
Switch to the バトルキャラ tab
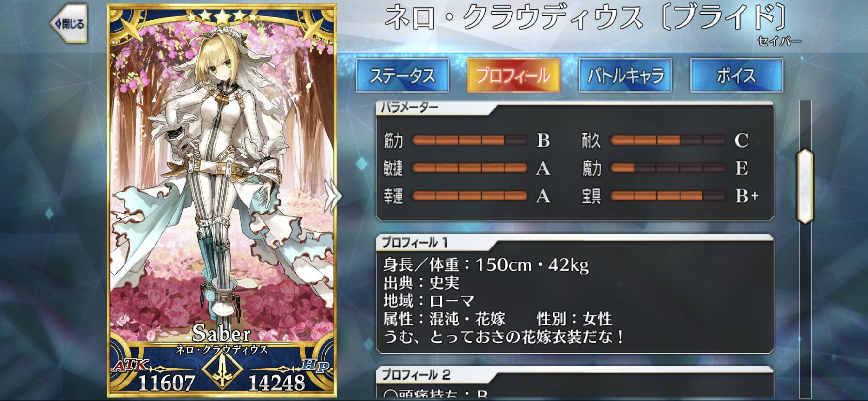click(625, 76)
